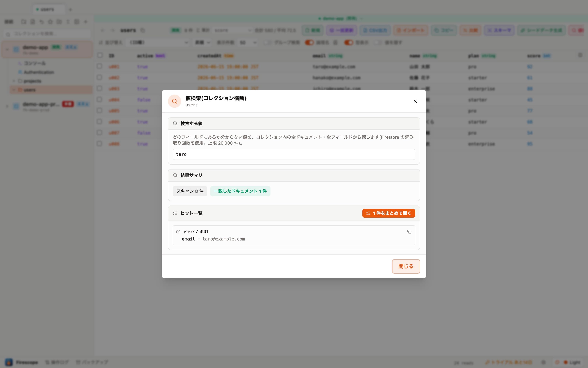Click the Firescope logo in status bar
The width and height of the screenshot is (588, 368).
click(x=9, y=362)
